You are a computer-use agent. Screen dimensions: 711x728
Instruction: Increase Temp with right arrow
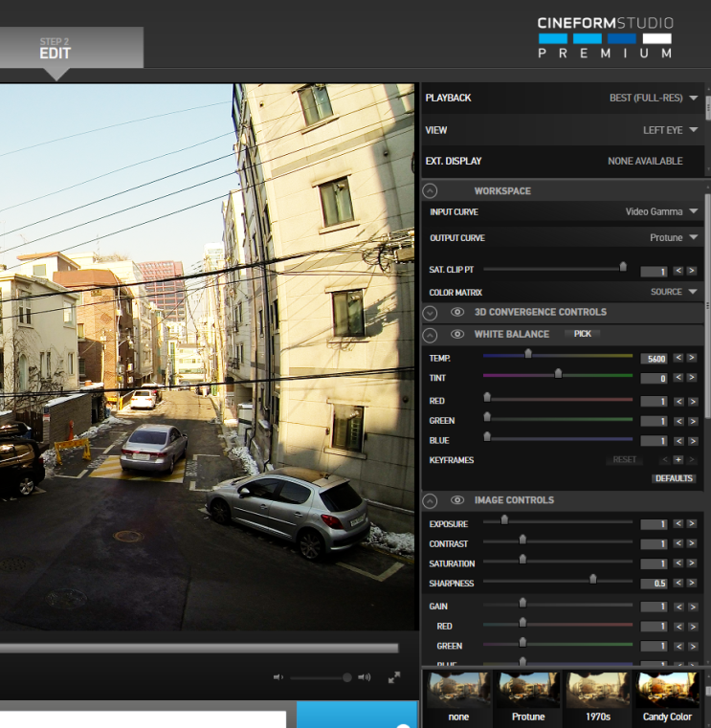[692, 358]
